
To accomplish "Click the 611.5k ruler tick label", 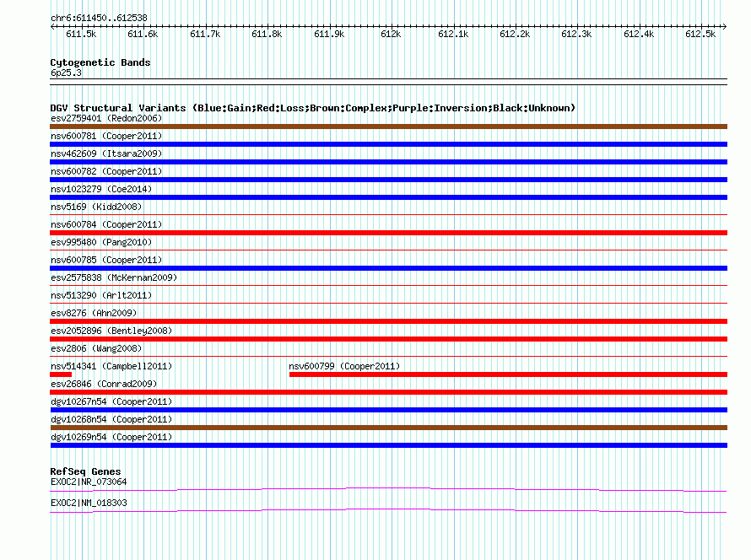I will [81, 34].
